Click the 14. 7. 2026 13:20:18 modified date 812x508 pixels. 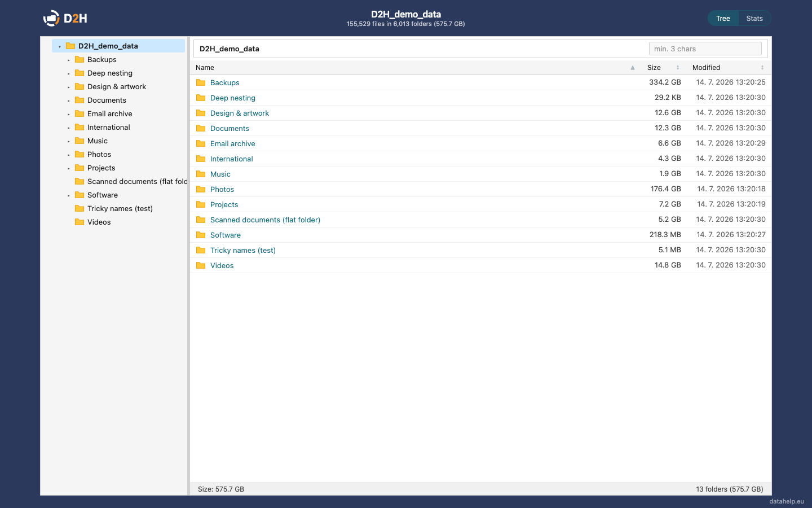[731, 189]
